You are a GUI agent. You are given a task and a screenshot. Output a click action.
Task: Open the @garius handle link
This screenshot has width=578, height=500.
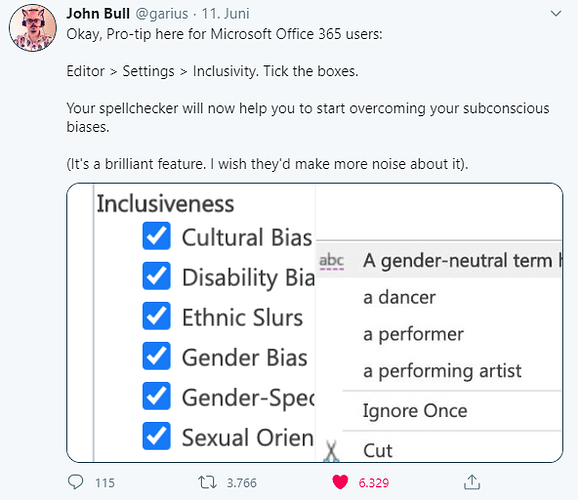(x=162, y=14)
